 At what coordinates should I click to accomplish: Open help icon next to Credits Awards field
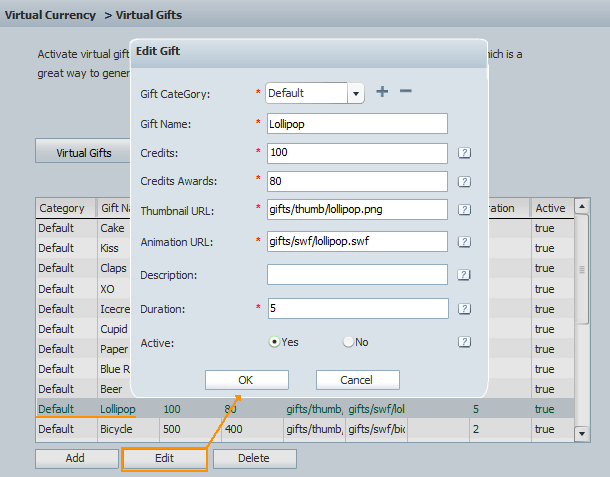pyautogui.click(x=464, y=181)
